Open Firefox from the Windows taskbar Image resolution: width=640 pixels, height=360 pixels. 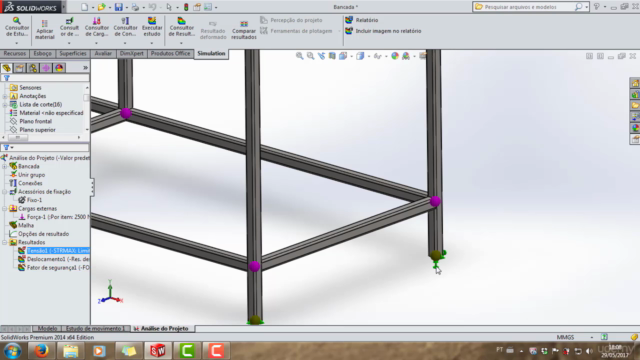point(41,351)
